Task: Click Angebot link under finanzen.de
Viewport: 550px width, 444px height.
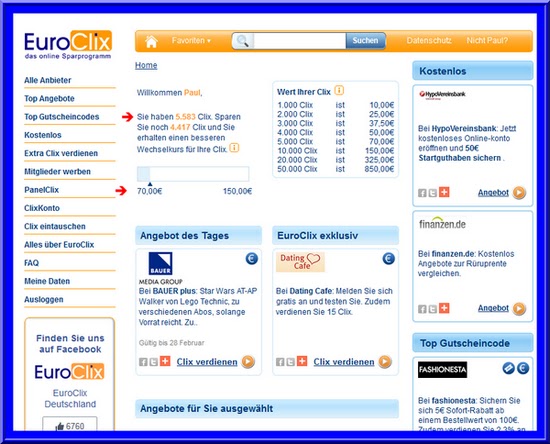Action: pyautogui.click(x=493, y=308)
